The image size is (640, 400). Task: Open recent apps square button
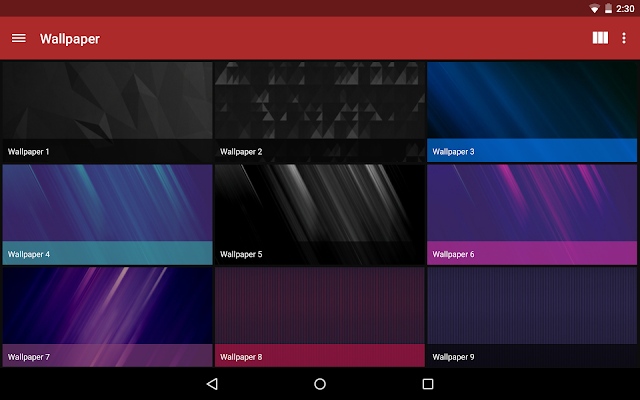click(x=428, y=384)
